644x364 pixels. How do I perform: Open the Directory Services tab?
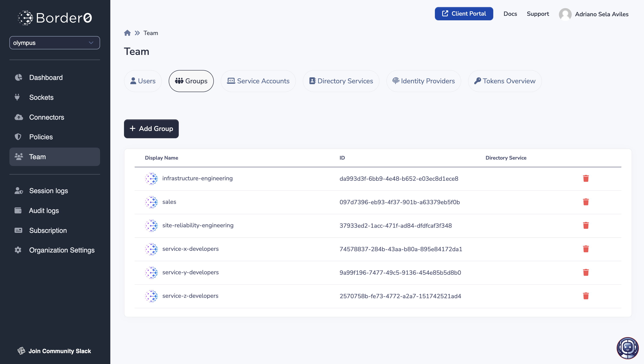point(345,81)
